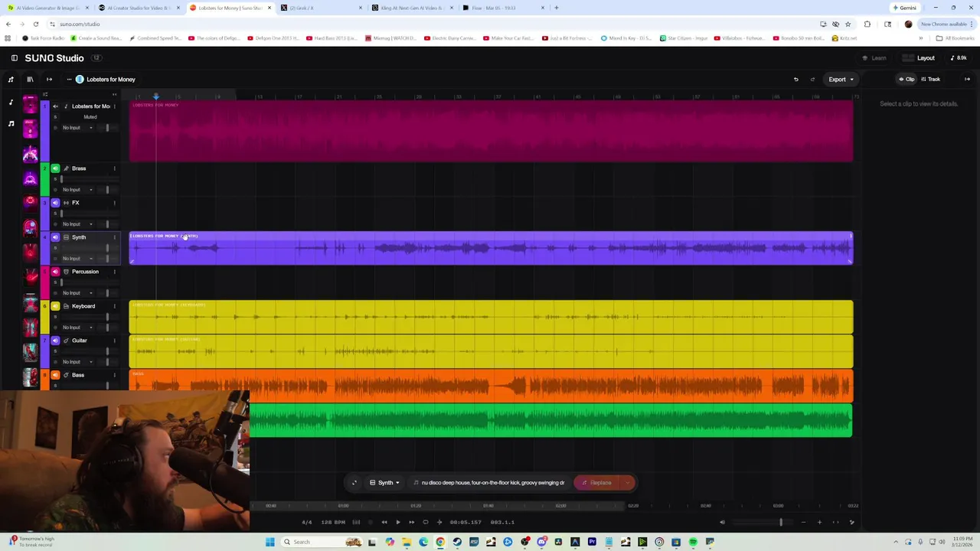
Task: Open the Keyboard track options menu
Action: click(114, 306)
